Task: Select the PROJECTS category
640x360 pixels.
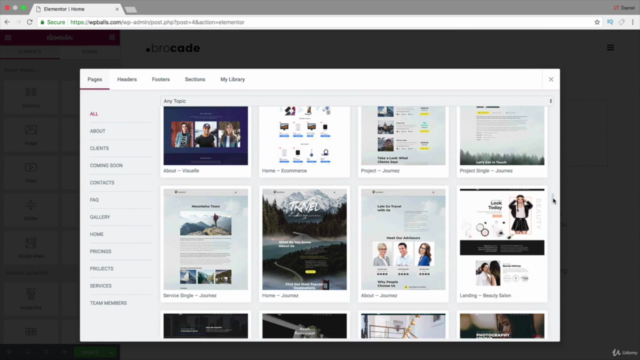Action: [102, 269]
